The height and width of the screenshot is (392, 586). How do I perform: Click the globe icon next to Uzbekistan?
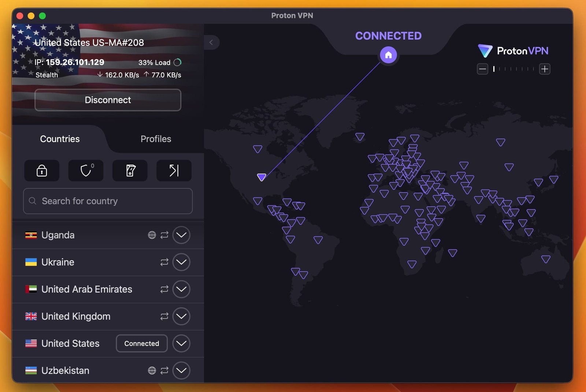[x=153, y=370]
